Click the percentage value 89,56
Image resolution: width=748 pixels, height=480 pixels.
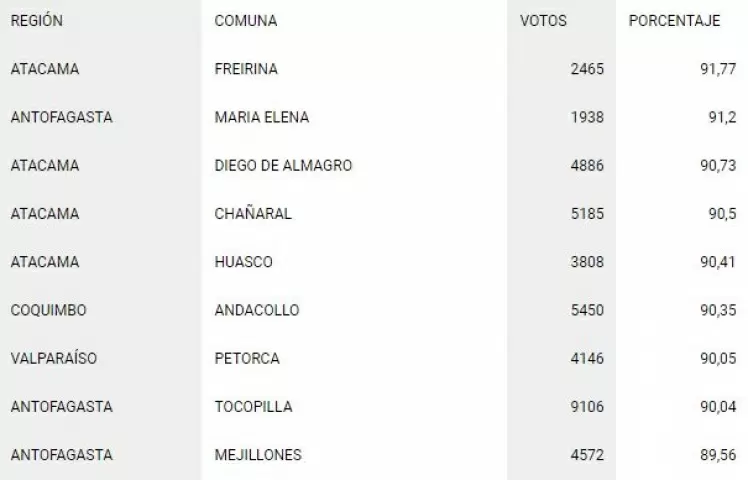click(x=718, y=454)
